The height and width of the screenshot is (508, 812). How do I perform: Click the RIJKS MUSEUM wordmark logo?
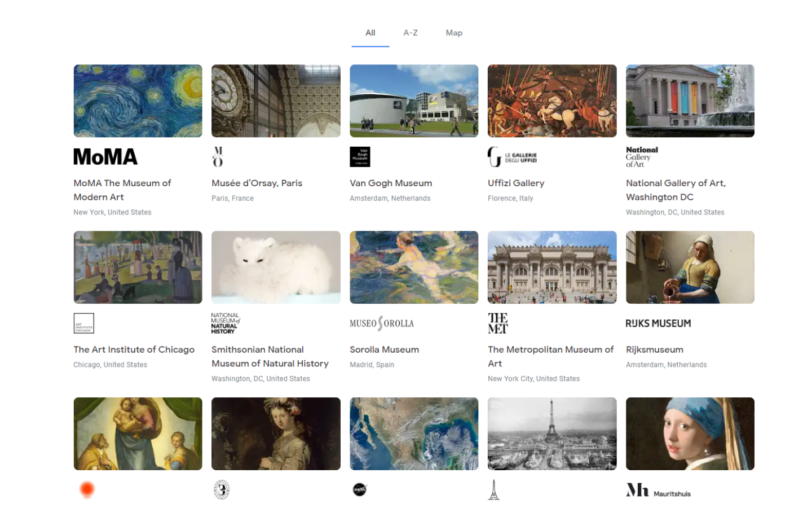(x=659, y=323)
